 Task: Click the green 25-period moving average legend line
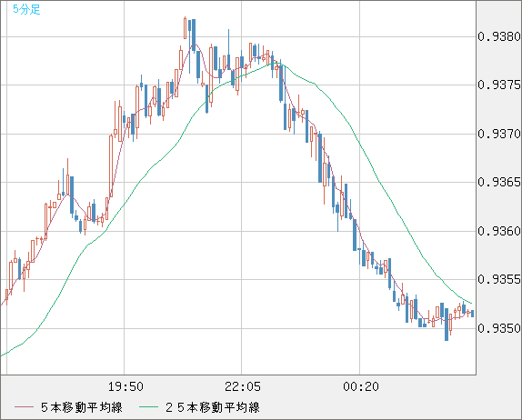click(x=148, y=407)
